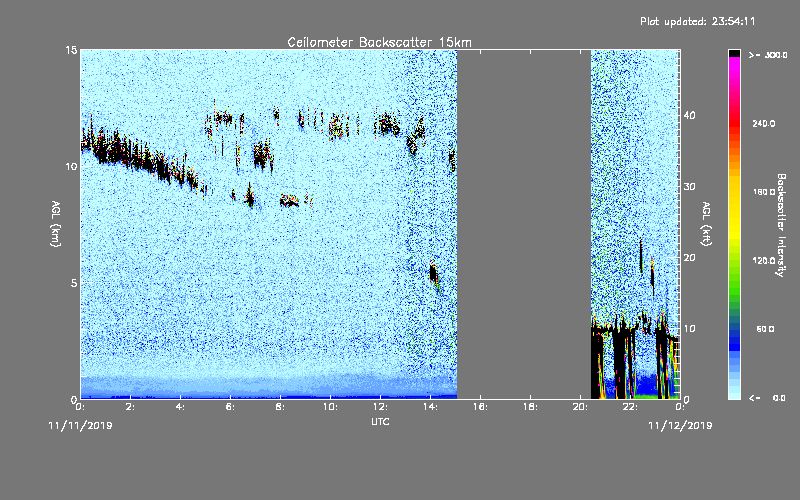Click the 60.0 colorbar value

coord(765,329)
